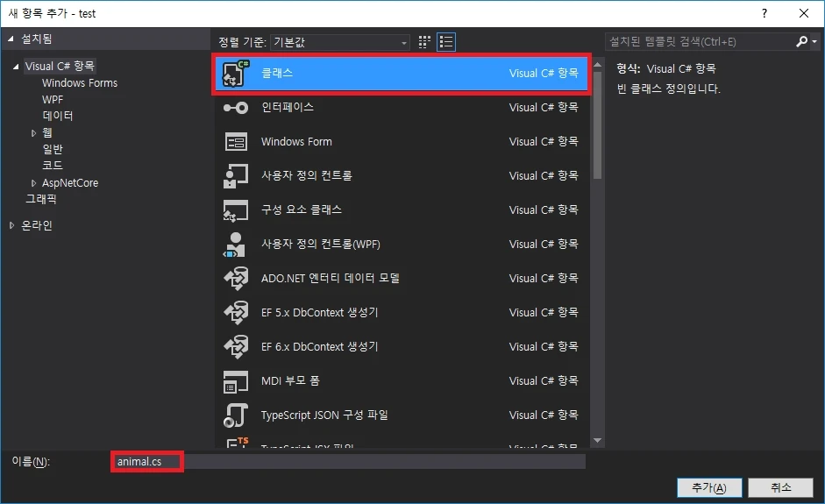Image resolution: width=825 pixels, height=504 pixels.
Task: Select 데이터 in the category tree
Action: [x=58, y=116]
